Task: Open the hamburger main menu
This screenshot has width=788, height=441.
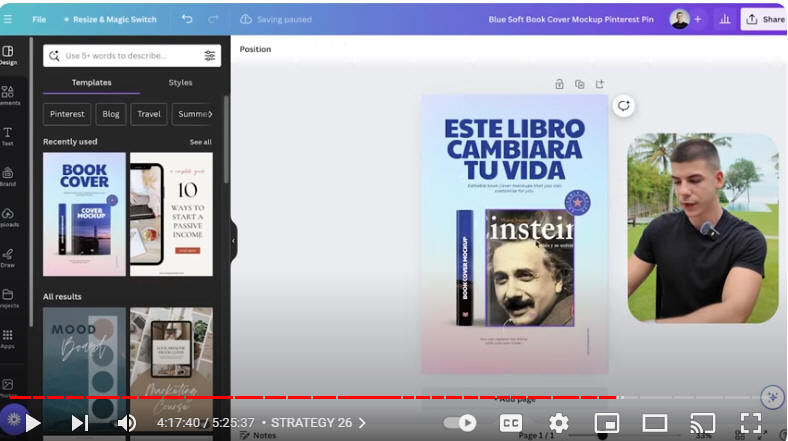Action: pyautogui.click(x=8, y=19)
